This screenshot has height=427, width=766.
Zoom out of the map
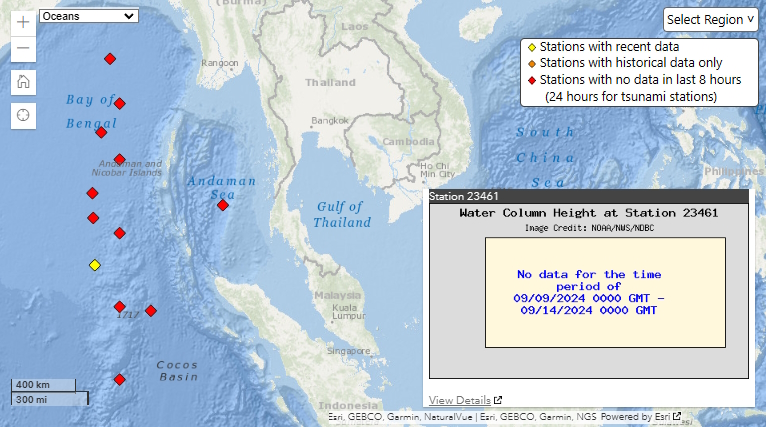coord(23,48)
